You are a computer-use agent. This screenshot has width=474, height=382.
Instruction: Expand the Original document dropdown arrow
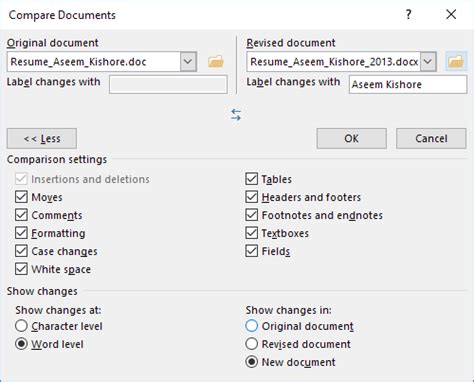pos(188,61)
